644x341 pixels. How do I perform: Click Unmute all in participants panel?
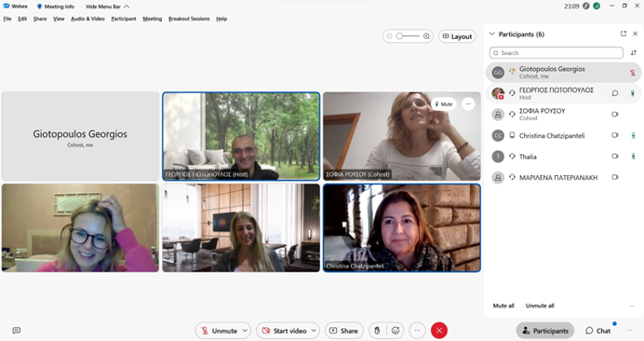click(x=540, y=306)
